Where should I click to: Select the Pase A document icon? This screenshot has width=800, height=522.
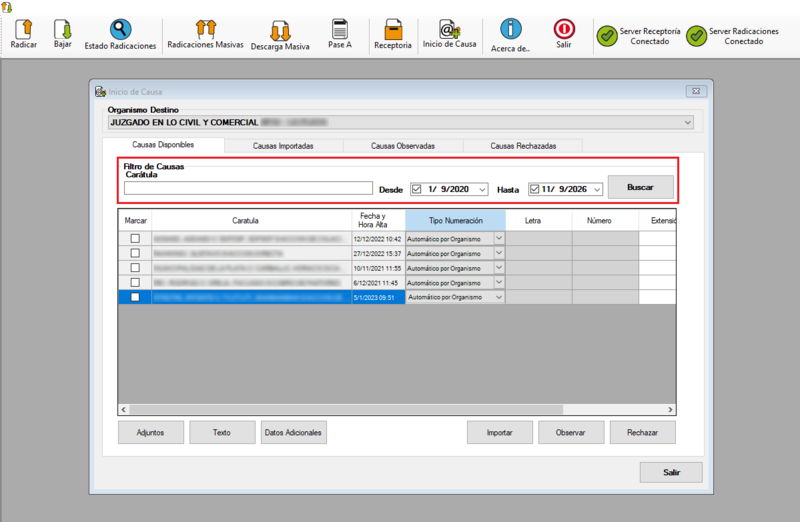point(340,29)
